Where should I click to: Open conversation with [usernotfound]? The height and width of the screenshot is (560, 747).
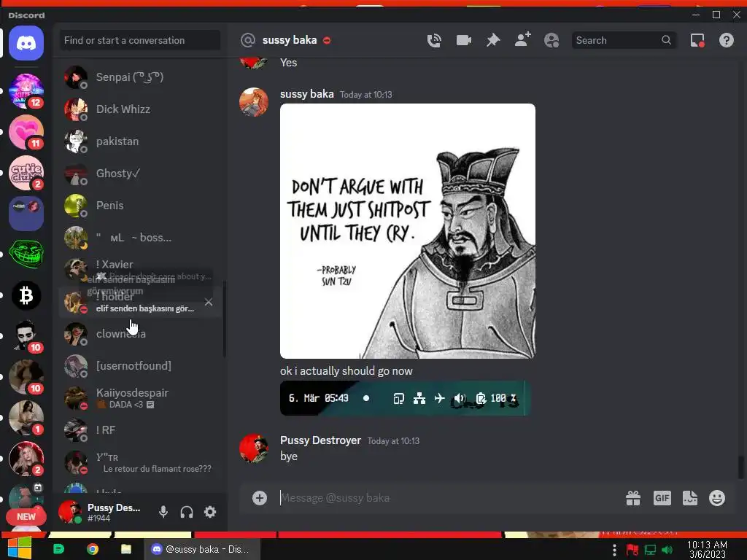[x=139, y=366]
